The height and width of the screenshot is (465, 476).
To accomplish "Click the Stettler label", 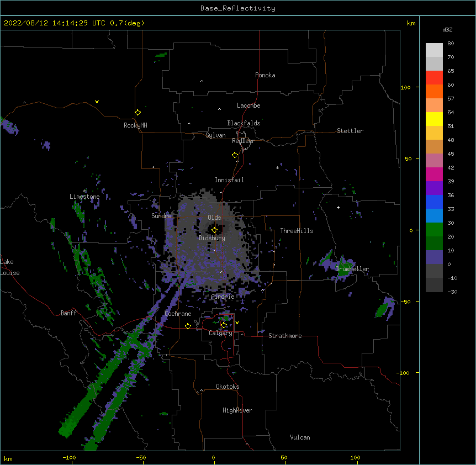I will [x=350, y=131].
